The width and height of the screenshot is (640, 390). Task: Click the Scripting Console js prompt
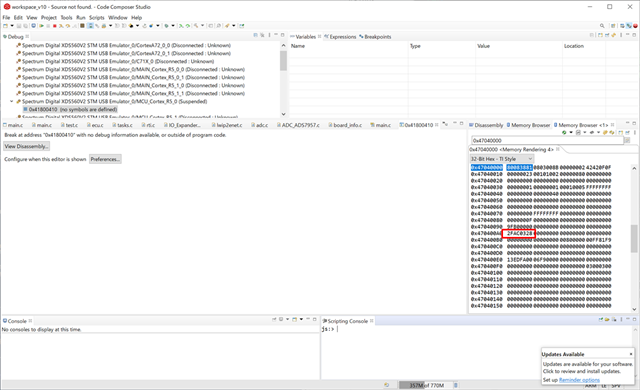pos(328,329)
